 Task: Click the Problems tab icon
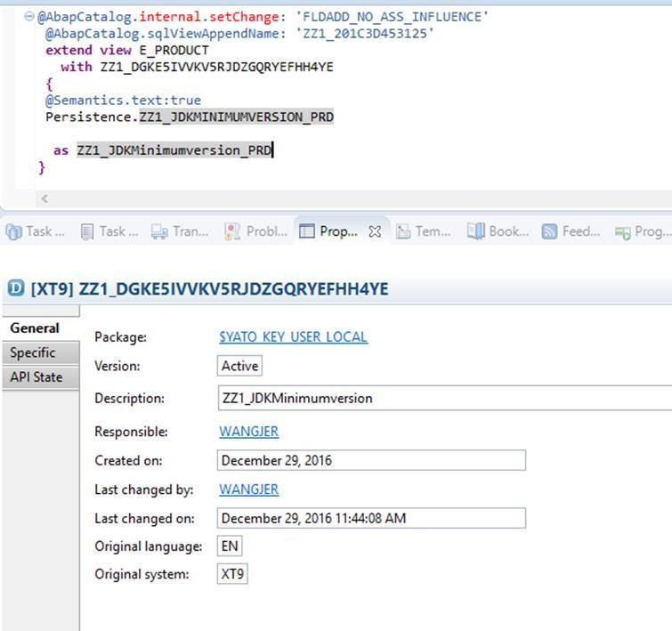point(232,232)
